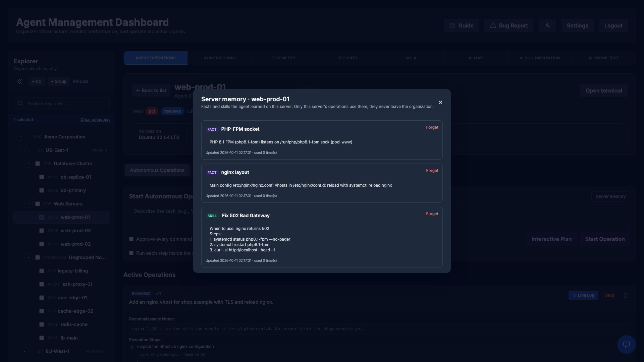Open the Security tab
The height and width of the screenshot is (362, 644).
[x=347, y=58]
